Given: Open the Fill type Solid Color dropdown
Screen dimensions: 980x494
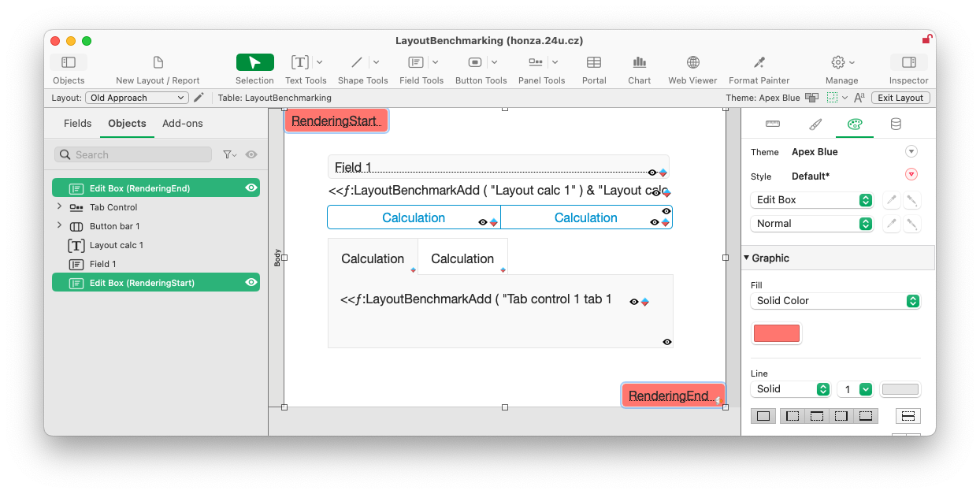Looking at the screenshot, I should 835,301.
